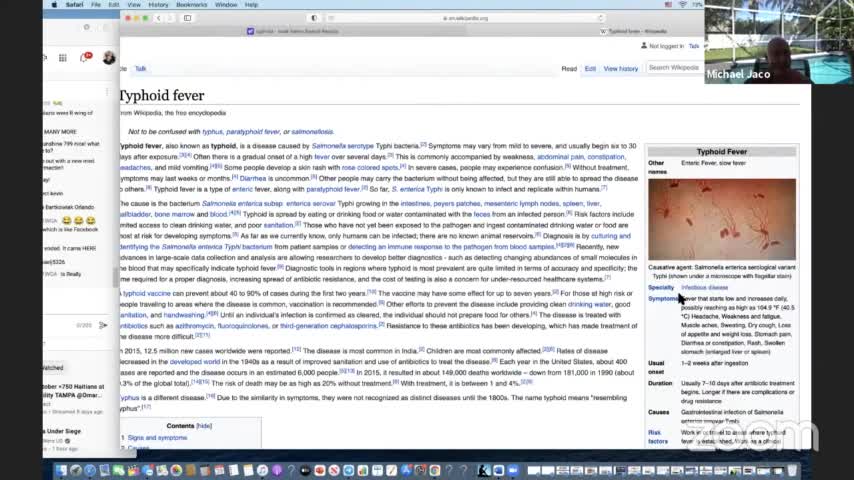Open the Trash in the Dock
The width and height of the screenshot is (854, 480).
(792, 470)
